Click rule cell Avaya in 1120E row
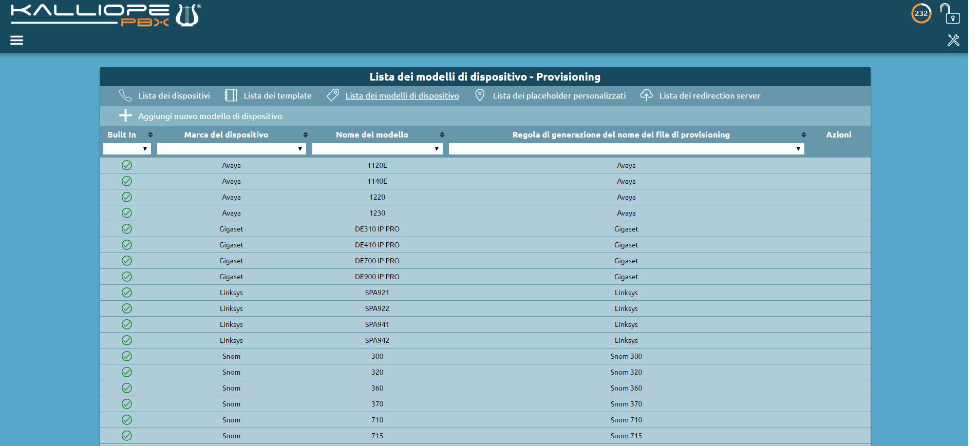 (626, 165)
